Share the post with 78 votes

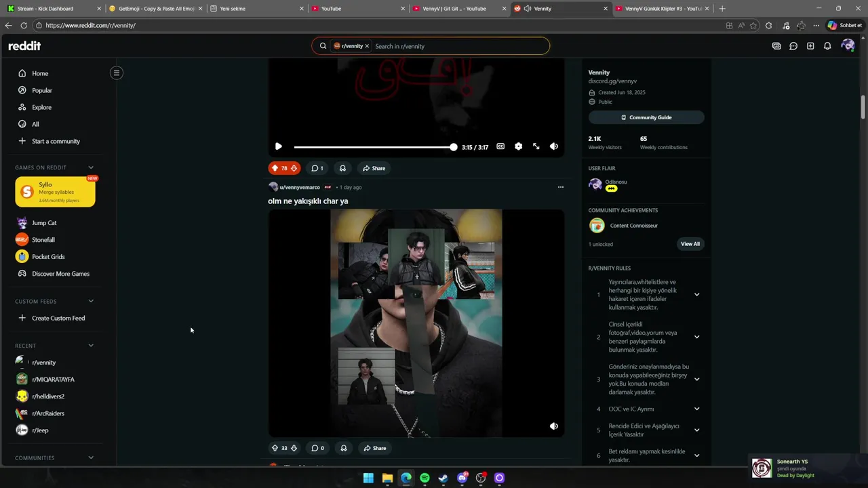click(374, 168)
